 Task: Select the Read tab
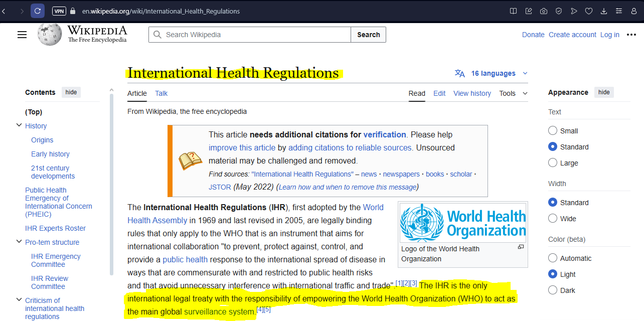coord(417,93)
